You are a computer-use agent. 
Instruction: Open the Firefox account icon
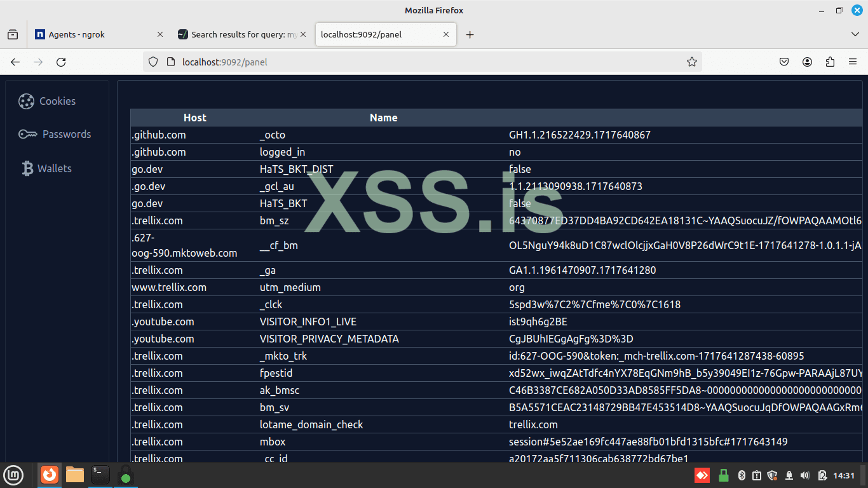[807, 62]
